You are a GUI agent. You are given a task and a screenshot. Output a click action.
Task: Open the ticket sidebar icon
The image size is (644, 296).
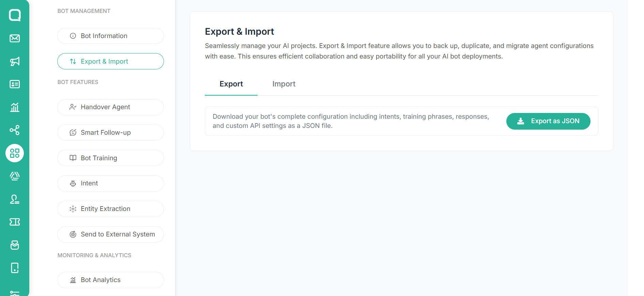pos(15,222)
